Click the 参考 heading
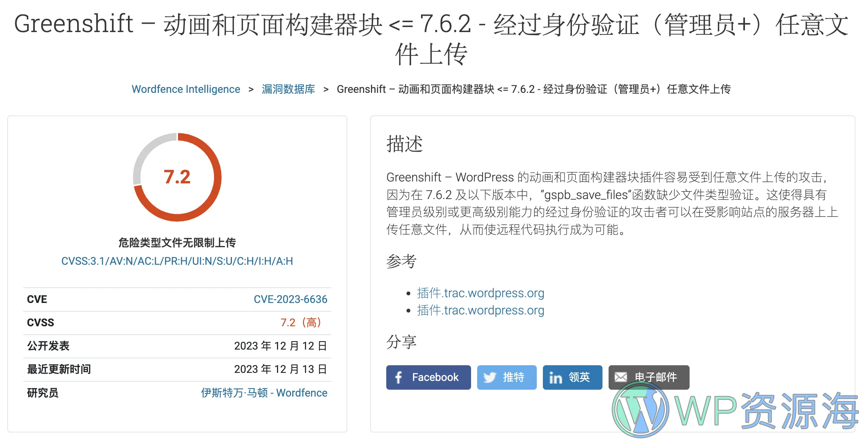Viewport: 868px width, 447px height. (x=401, y=261)
